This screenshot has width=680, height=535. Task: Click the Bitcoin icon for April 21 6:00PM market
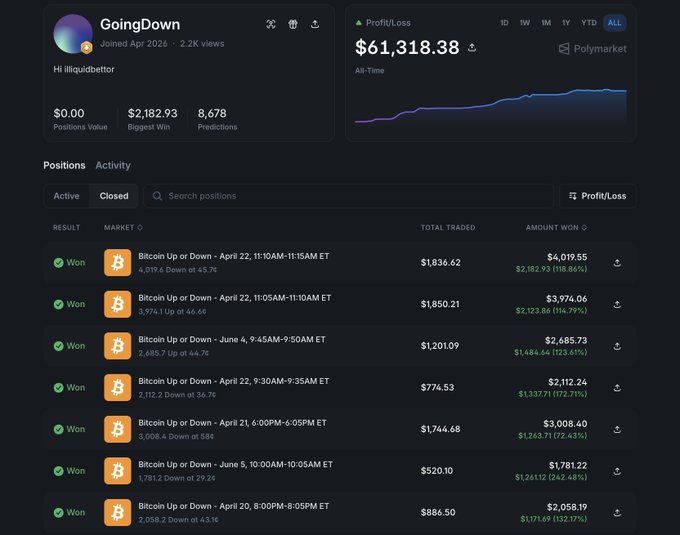[x=118, y=429]
